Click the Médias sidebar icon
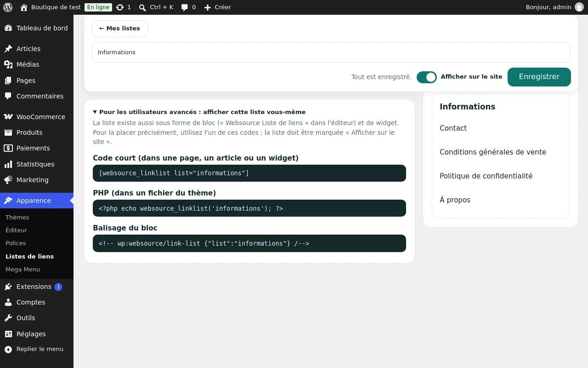The height and width of the screenshot is (368, 588). pyautogui.click(x=8, y=64)
